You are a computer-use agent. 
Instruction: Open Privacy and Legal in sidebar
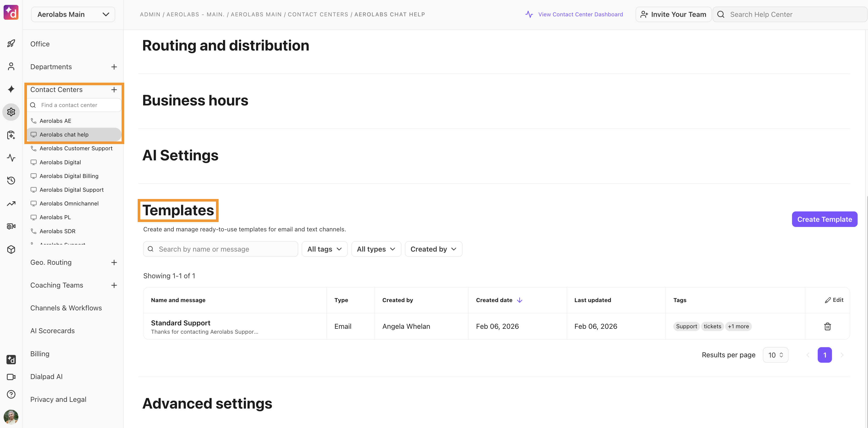(x=58, y=400)
